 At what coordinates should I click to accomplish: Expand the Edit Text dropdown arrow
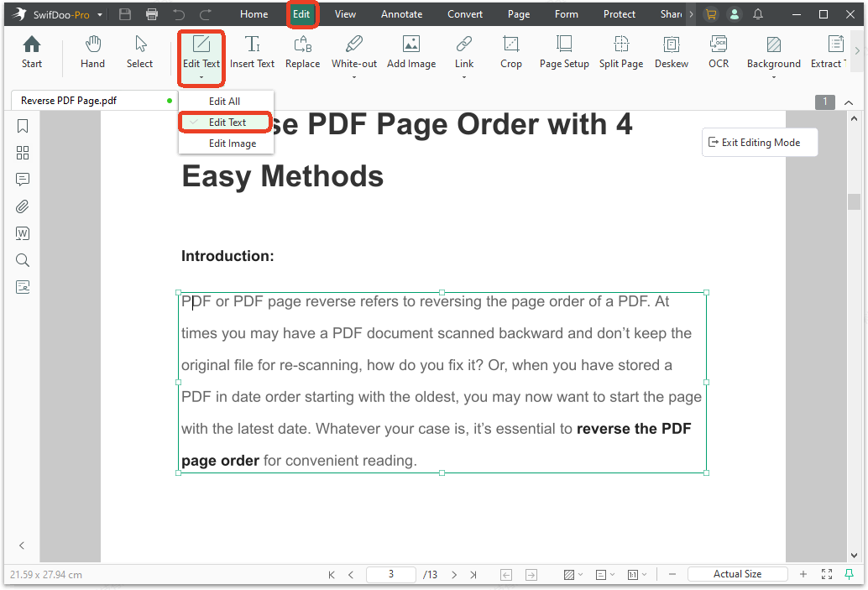pyautogui.click(x=201, y=77)
